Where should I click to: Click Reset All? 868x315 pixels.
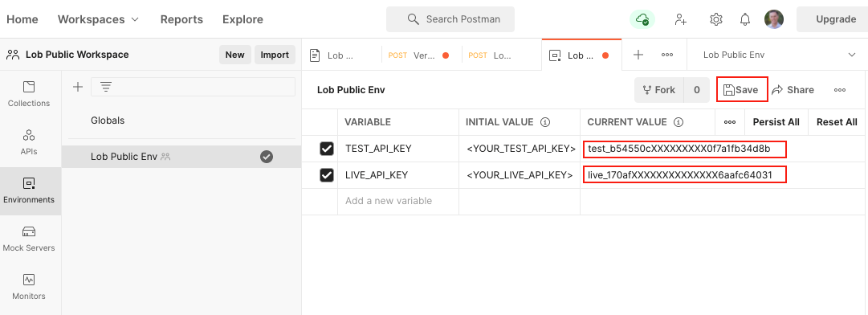click(837, 122)
